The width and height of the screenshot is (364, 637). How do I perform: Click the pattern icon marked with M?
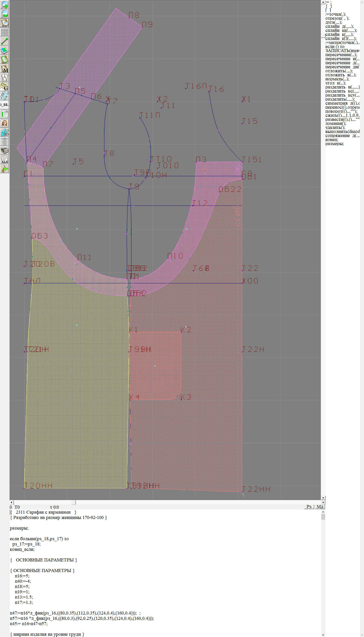(5, 69)
